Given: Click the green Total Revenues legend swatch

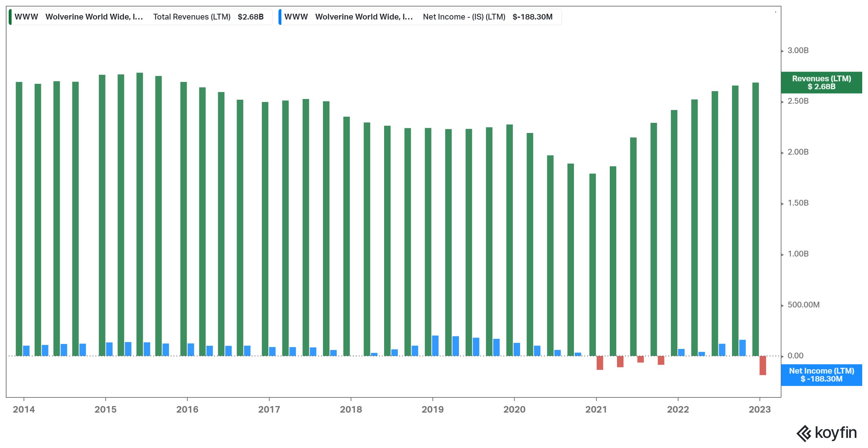Looking at the screenshot, I should point(10,17).
